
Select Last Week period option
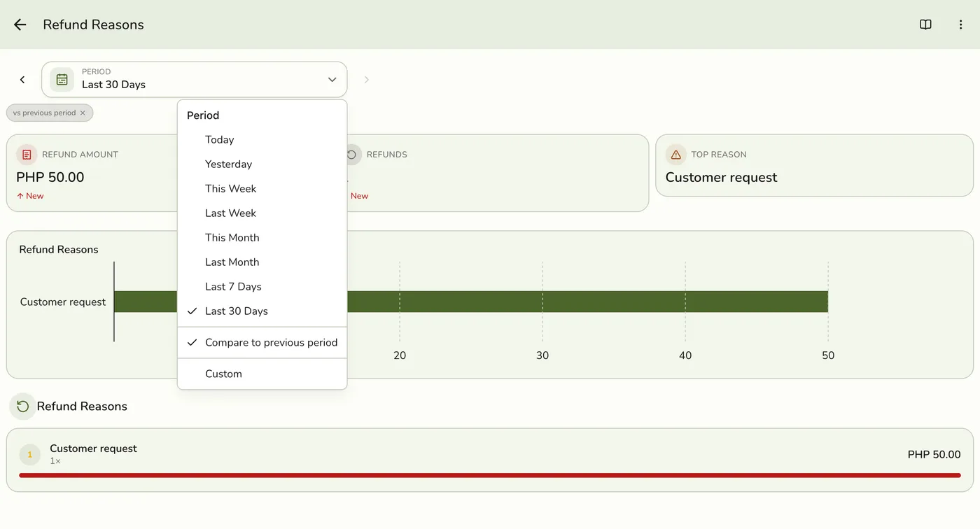point(262,213)
